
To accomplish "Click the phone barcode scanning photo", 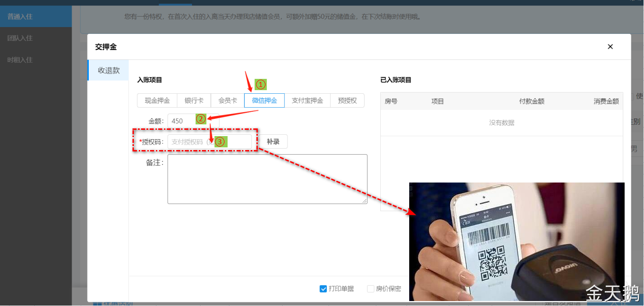I will (x=516, y=242).
